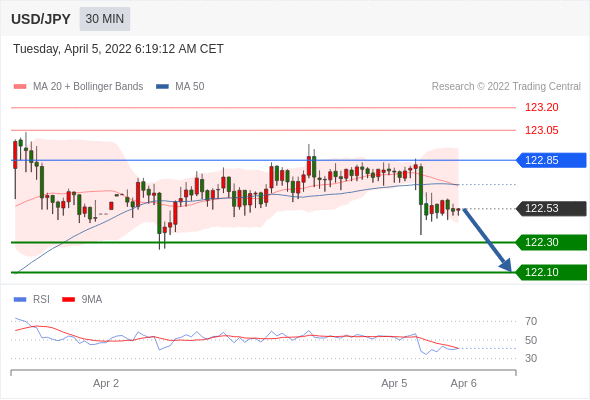Click the 'Apr 6' date axis label
590x400 pixels.
point(464,383)
